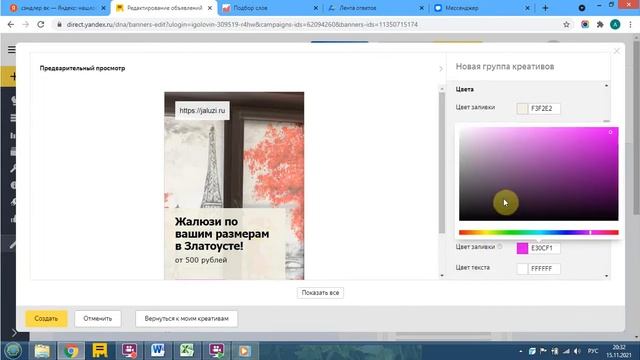The width and height of the screenshot is (640, 360).
Task: Close the Подбор слов tab
Action: [316, 8]
